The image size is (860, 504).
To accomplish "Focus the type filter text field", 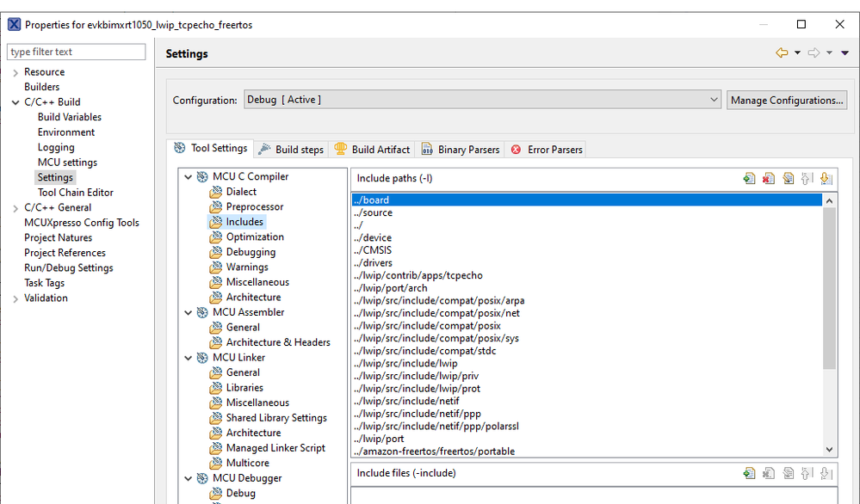I will click(77, 52).
